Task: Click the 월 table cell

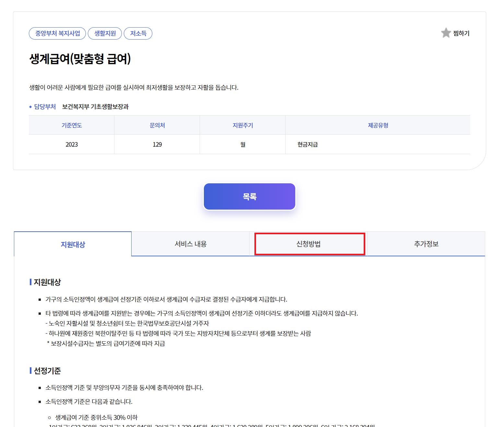Action: click(x=243, y=144)
